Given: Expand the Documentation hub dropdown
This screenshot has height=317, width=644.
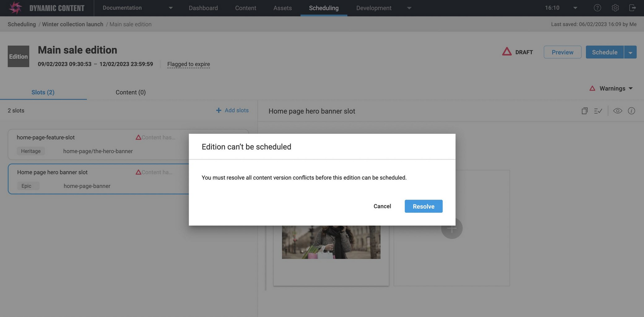Looking at the screenshot, I should tap(171, 8).
